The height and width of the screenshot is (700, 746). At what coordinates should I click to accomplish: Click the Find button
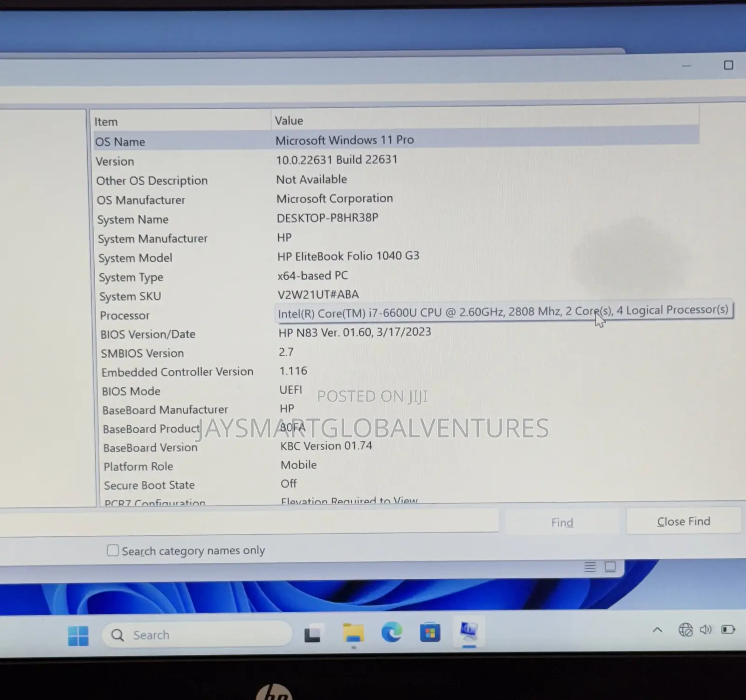click(x=562, y=522)
